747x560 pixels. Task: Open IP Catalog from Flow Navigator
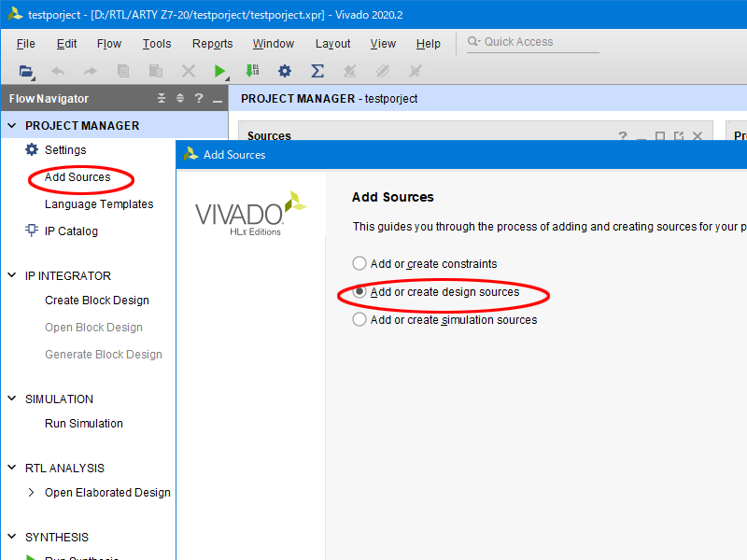coord(71,231)
